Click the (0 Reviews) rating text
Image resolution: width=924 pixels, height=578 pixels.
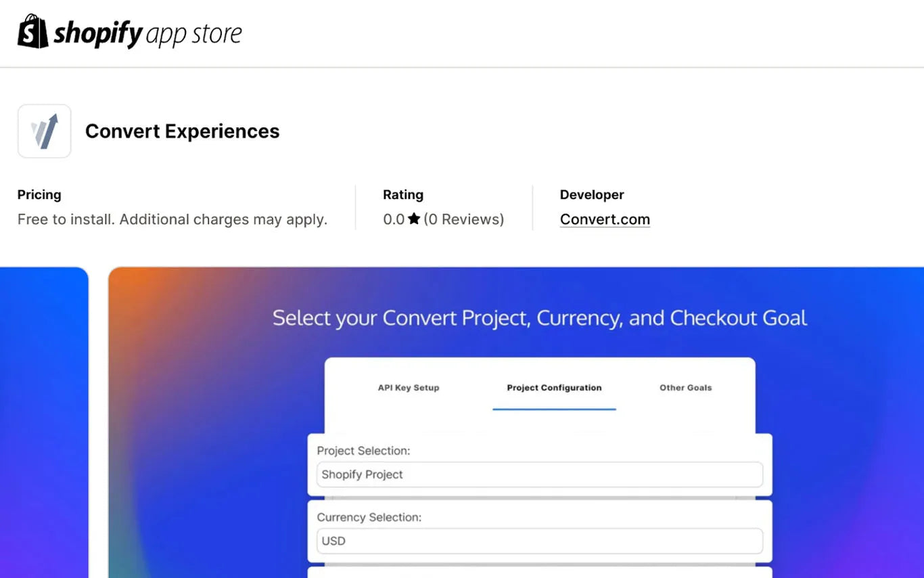(x=464, y=219)
